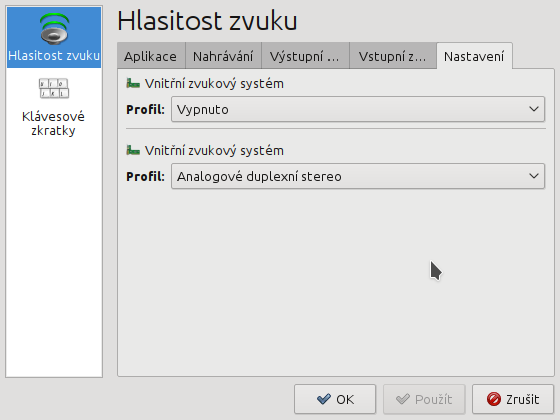
Task: Cancel with the Zrušit button
Action: [513, 399]
